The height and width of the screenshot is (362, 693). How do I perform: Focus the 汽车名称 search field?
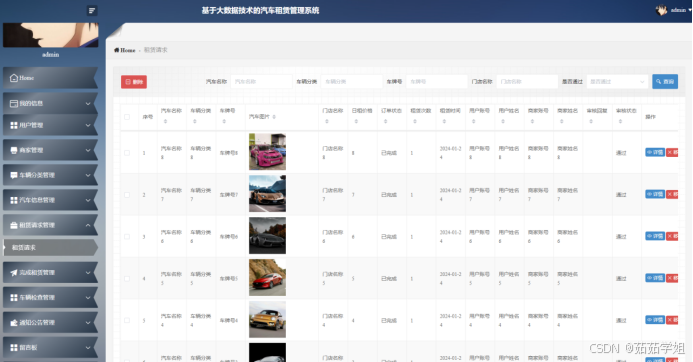coord(261,82)
